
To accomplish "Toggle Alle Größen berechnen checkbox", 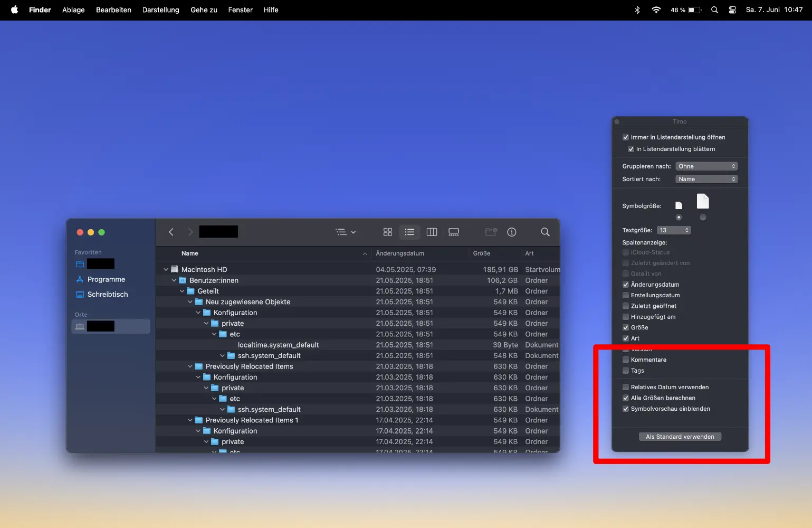I will point(626,398).
